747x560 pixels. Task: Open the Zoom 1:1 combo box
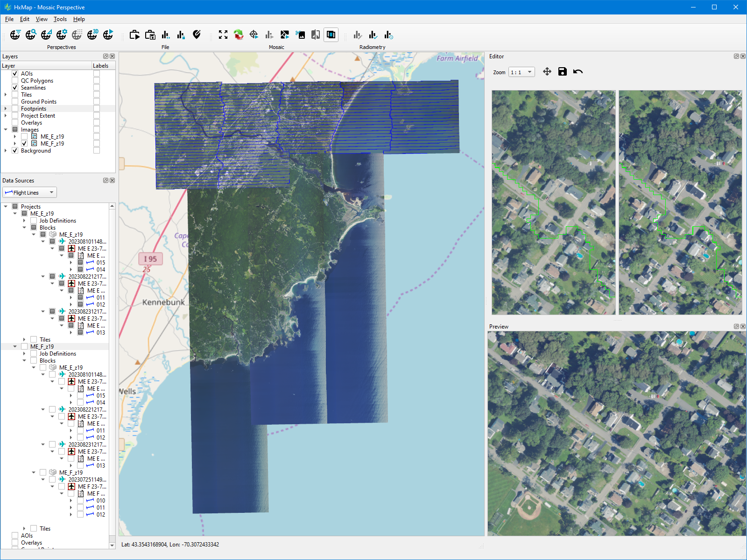pos(521,72)
